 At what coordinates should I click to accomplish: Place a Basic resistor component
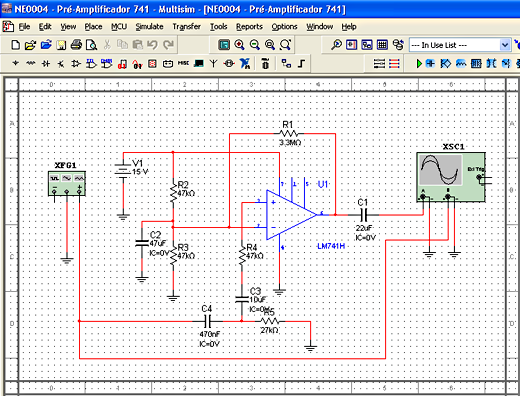pyautogui.click(x=31, y=63)
